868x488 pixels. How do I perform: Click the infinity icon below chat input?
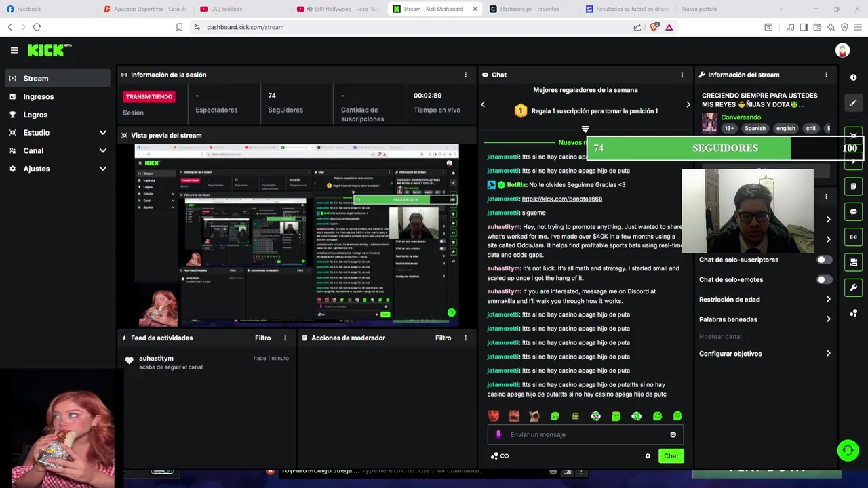point(505,456)
